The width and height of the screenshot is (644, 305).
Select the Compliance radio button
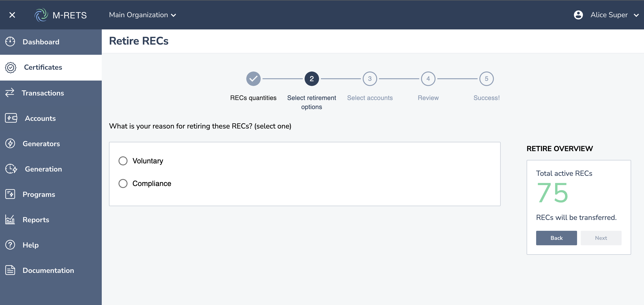click(x=123, y=183)
